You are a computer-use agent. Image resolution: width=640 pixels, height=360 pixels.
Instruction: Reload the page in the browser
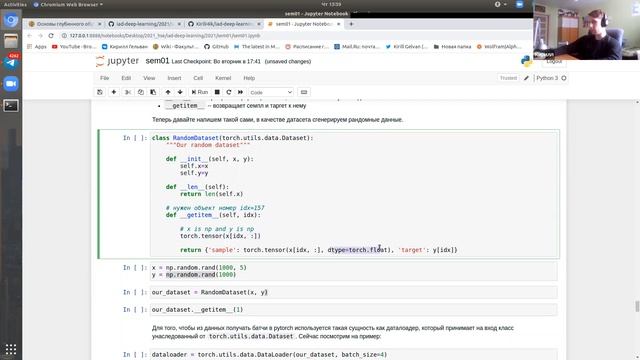(51, 36)
